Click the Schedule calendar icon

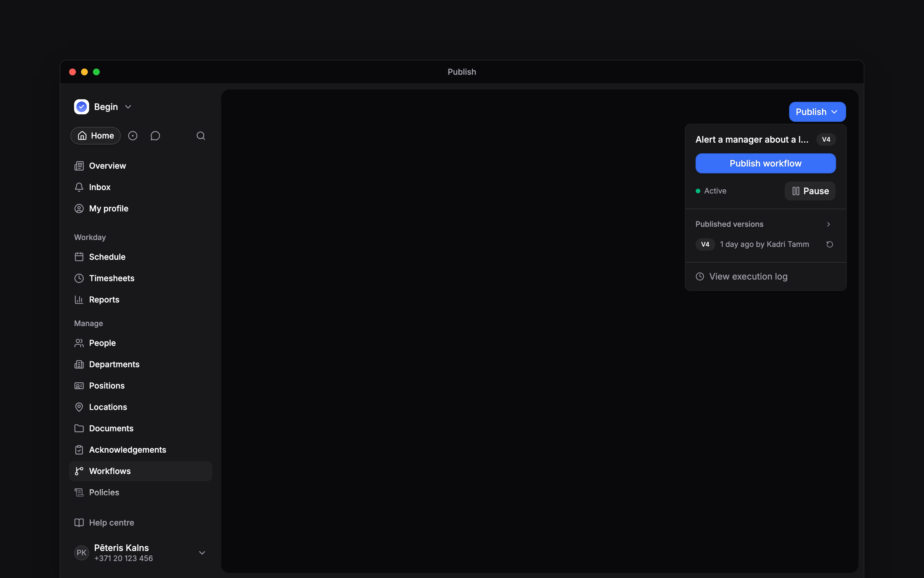(x=79, y=257)
